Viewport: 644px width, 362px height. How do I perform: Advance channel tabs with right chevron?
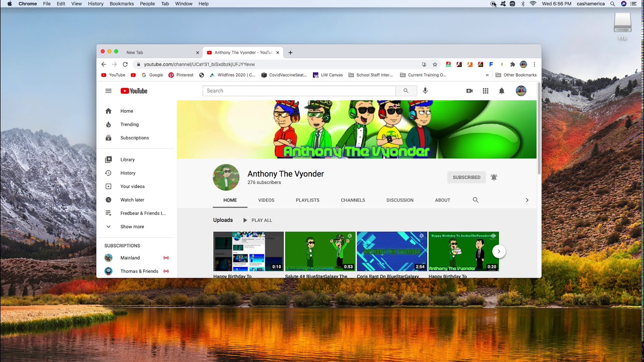click(527, 200)
